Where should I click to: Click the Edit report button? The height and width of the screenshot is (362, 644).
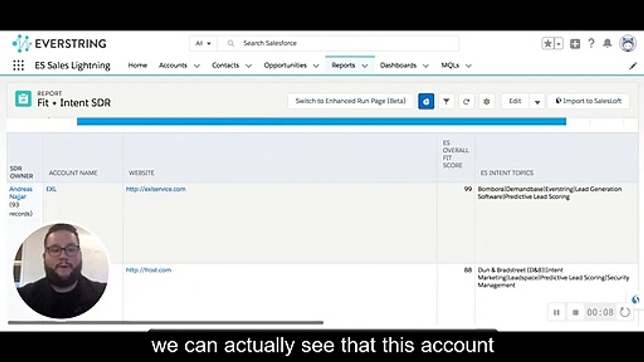coord(515,101)
